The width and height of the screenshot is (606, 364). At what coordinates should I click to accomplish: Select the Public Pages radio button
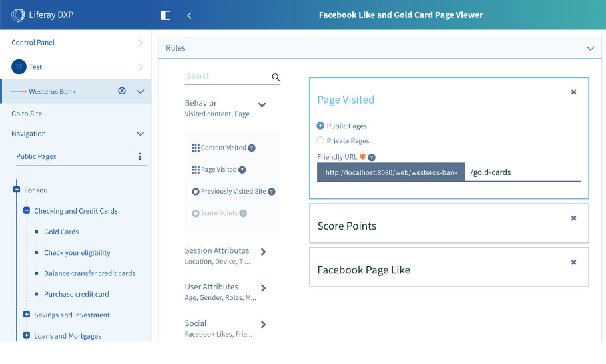(x=320, y=126)
